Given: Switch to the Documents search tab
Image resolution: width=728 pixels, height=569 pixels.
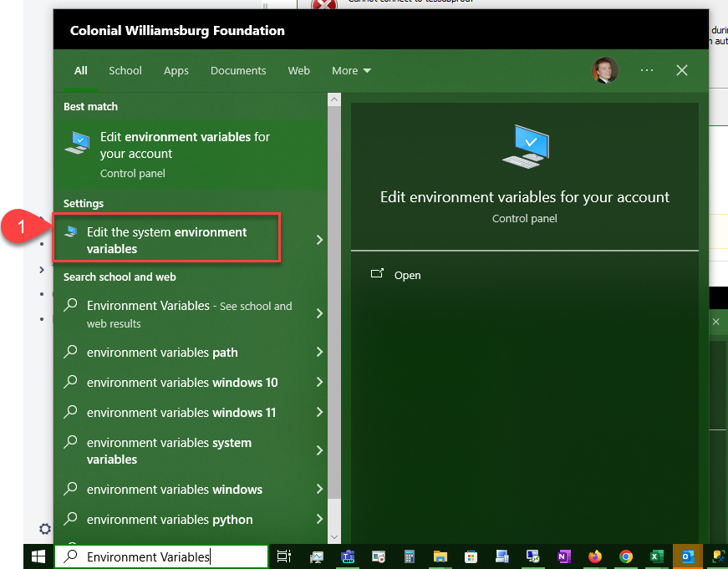Looking at the screenshot, I should [238, 70].
